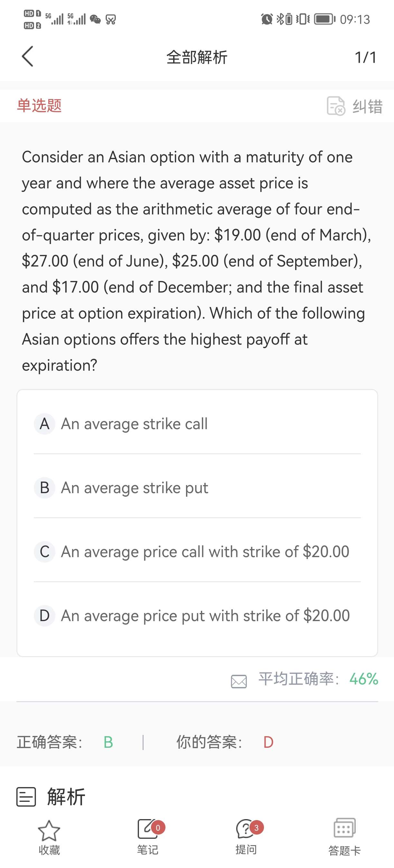Choose option C average price call

point(205,552)
